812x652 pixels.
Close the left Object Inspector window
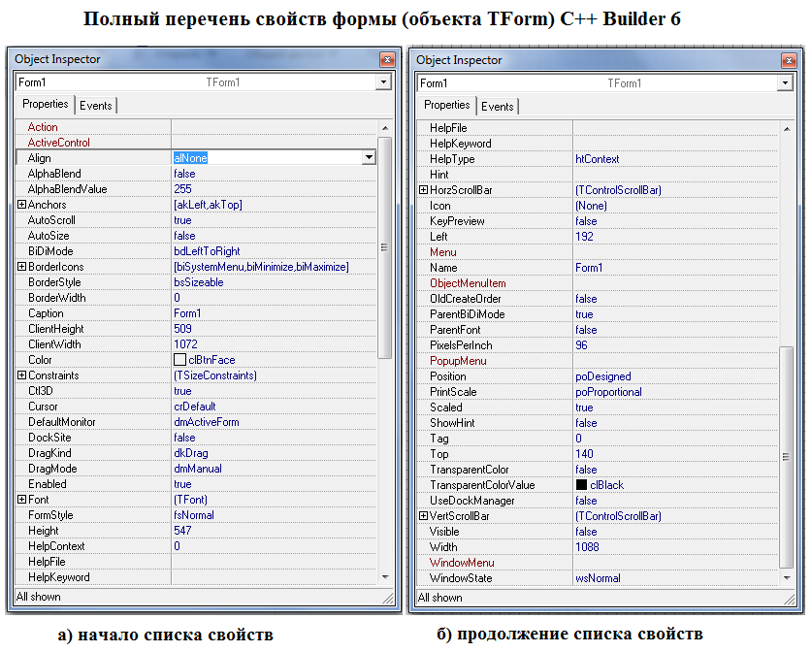tap(387, 59)
